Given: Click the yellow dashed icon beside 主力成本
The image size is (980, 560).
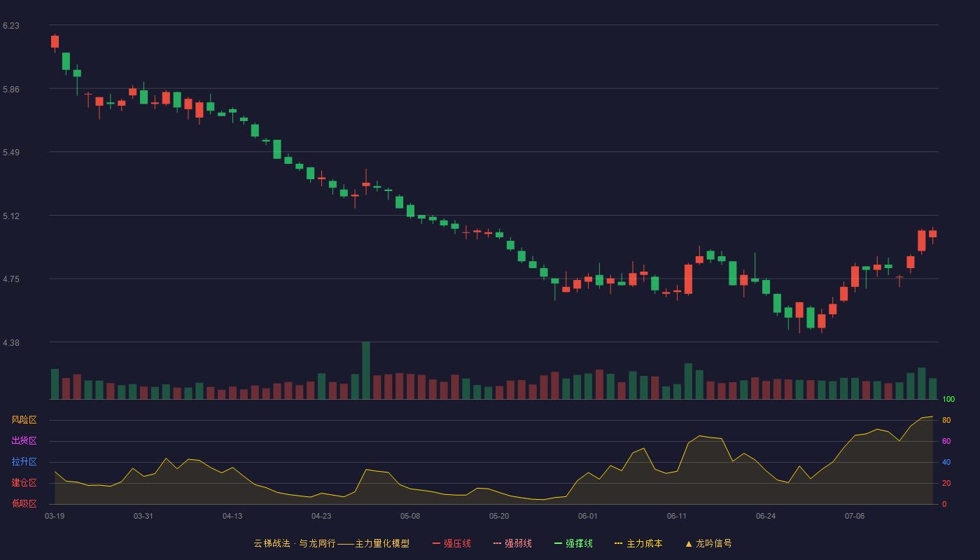Looking at the screenshot, I should click(619, 543).
